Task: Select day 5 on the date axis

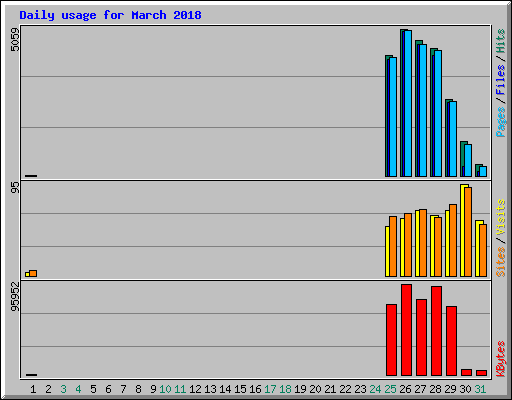Action: pyautogui.click(x=93, y=389)
